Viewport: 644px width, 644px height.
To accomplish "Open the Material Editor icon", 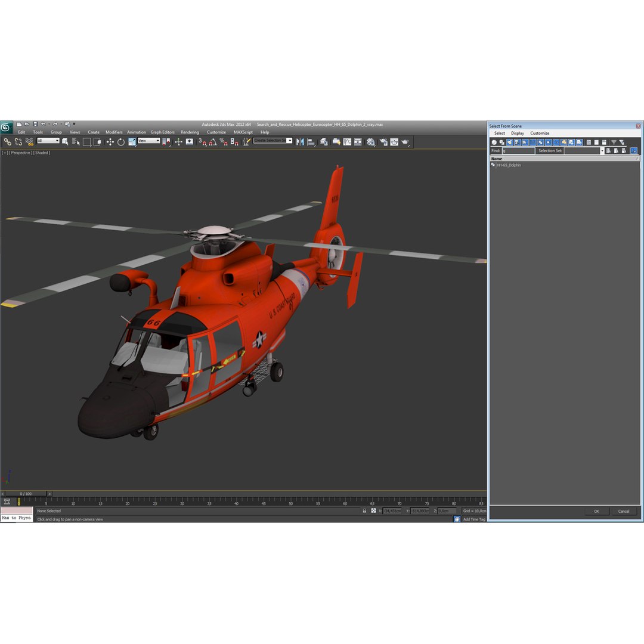I will 370,142.
